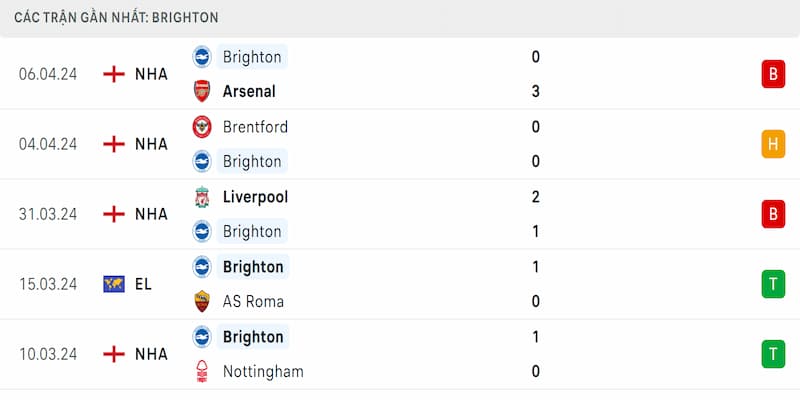Screen dimensions: 800x400
Task: Click red B badge for Liverpool match
Action: tap(773, 214)
